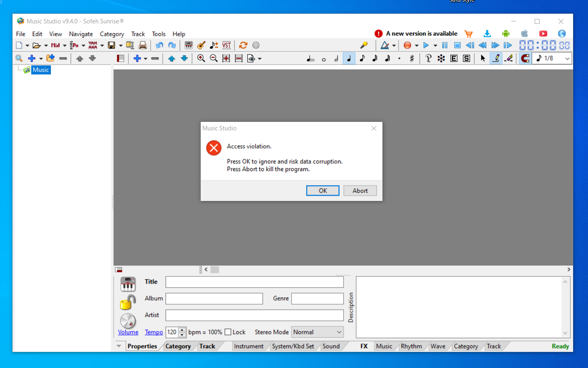Click the guitar icon in the toolbar
The width and height of the screenshot is (588, 368).
(x=201, y=45)
